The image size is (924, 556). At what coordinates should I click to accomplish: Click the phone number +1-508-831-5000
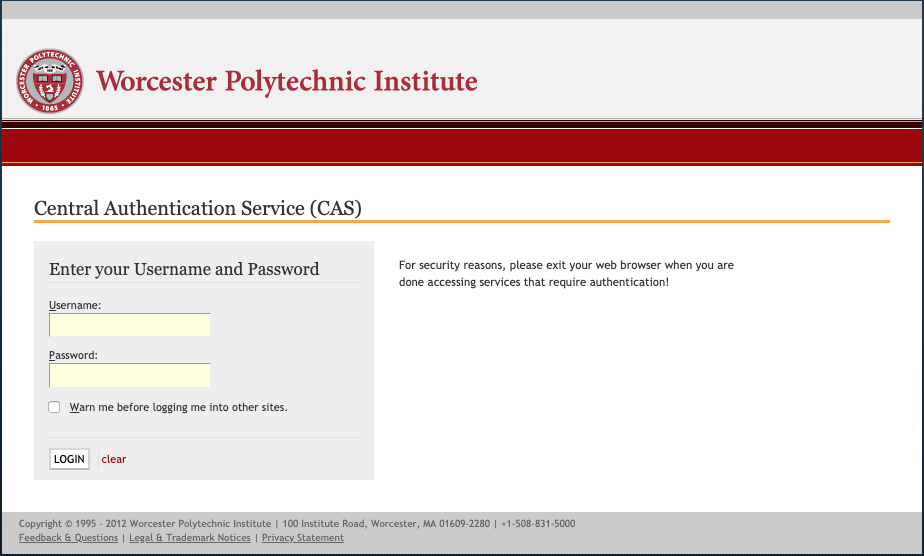[539, 524]
